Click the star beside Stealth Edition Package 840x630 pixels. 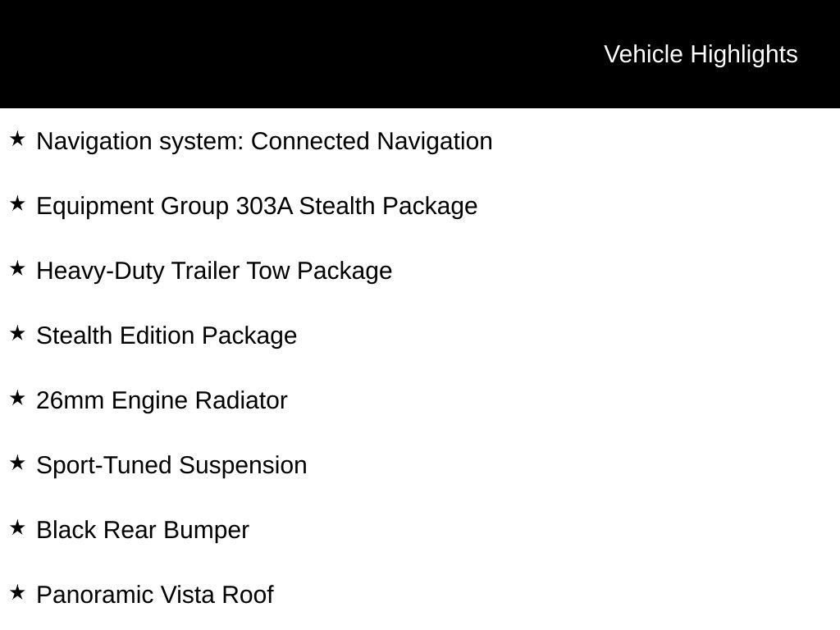click(17, 334)
